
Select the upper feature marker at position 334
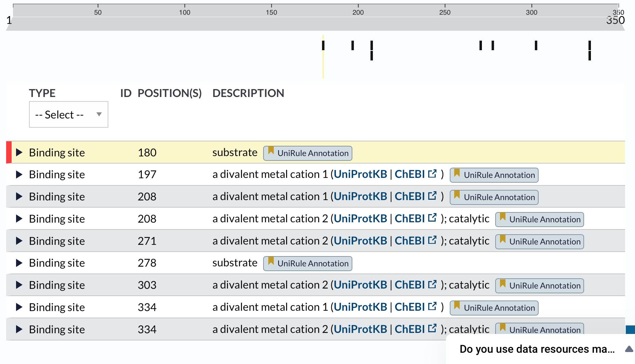tap(590, 45)
